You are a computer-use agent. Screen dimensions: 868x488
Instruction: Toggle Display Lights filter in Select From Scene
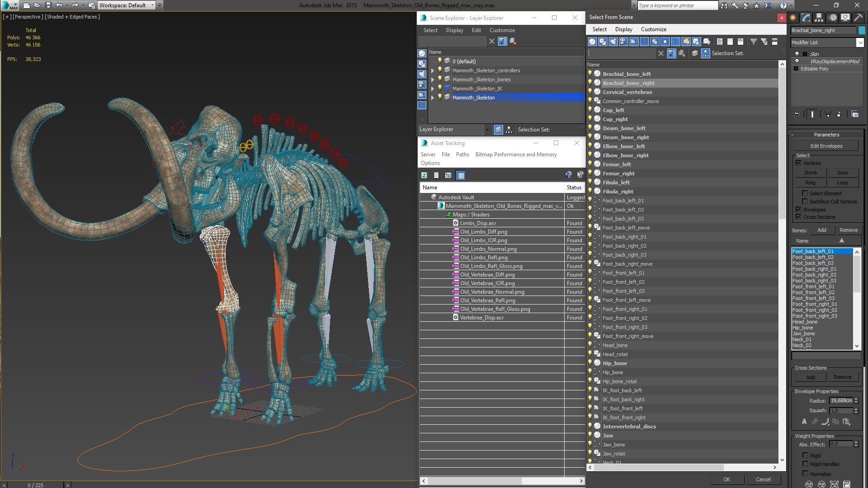613,42
